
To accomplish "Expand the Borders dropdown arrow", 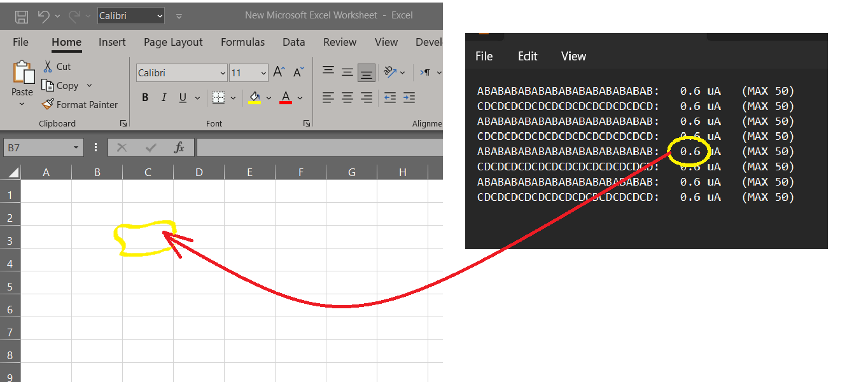I will (232, 97).
